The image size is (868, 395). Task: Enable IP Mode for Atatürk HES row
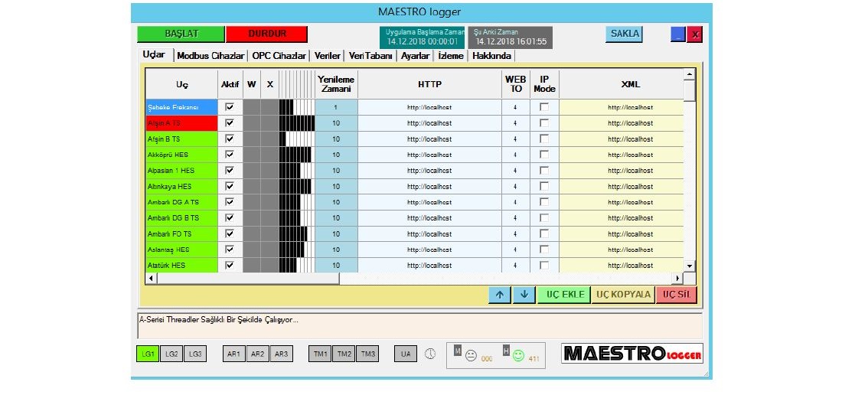tap(545, 265)
